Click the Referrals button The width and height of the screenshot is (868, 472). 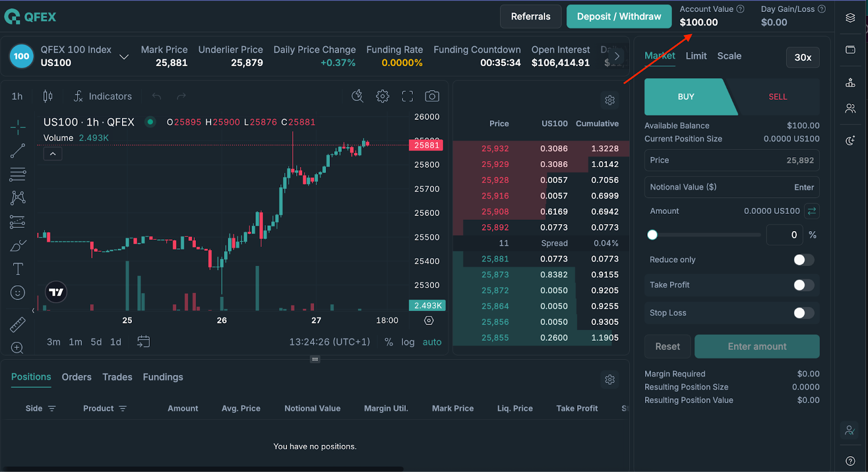pyautogui.click(x=531, y=17)
